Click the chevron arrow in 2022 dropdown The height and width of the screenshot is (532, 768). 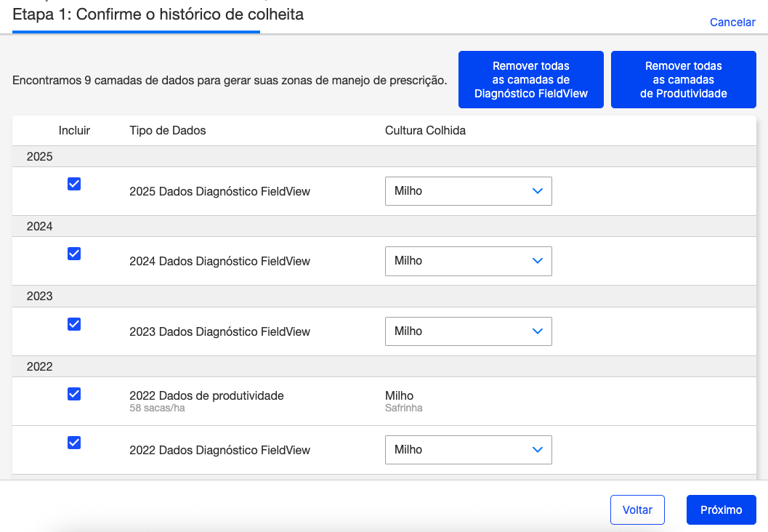[538, 450]
